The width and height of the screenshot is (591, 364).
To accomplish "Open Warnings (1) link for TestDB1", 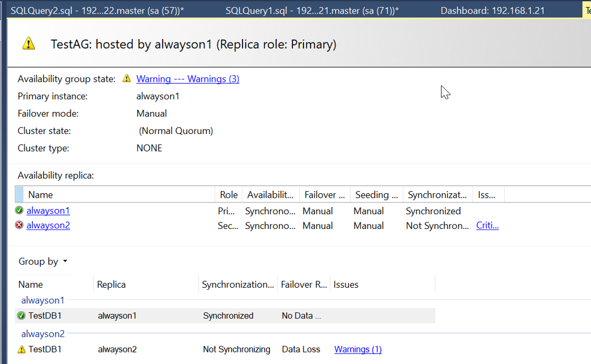I will [358, 349].
